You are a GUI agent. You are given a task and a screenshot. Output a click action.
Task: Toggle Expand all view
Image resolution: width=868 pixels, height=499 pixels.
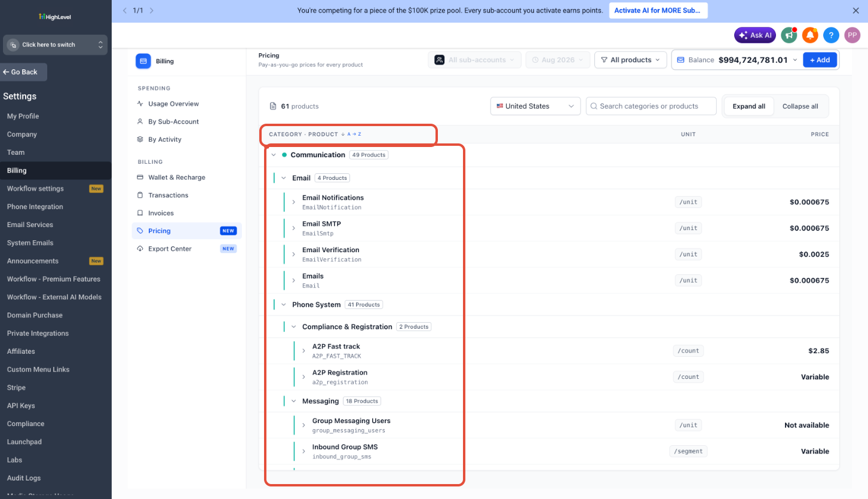749,106
